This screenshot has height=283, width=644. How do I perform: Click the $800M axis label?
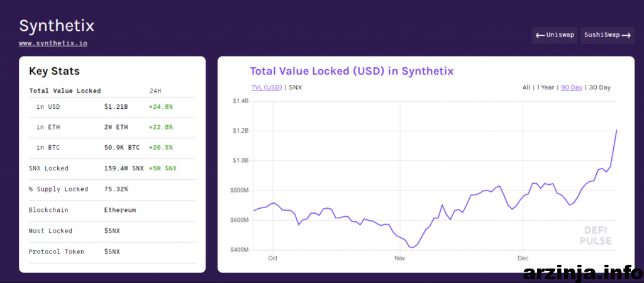pos(240,191)
